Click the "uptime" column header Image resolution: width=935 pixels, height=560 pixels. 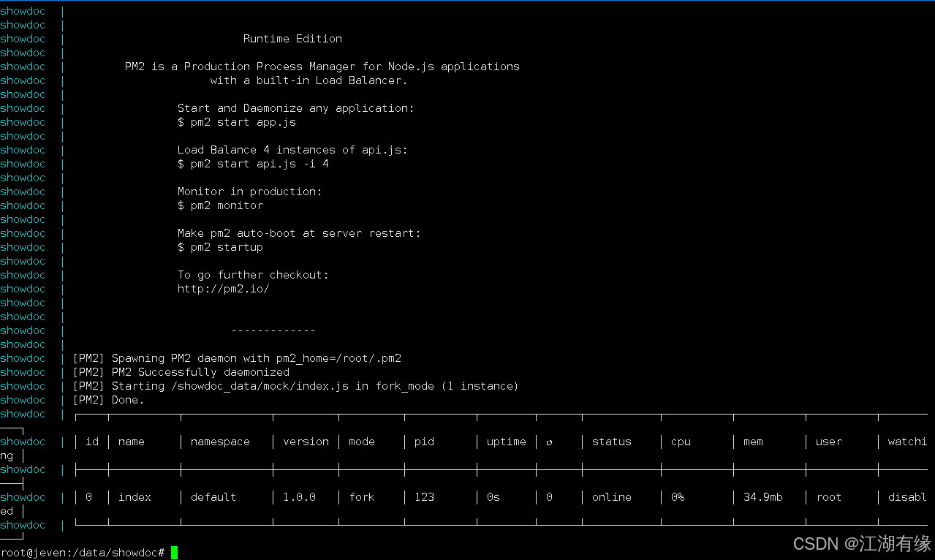[507, 442]
